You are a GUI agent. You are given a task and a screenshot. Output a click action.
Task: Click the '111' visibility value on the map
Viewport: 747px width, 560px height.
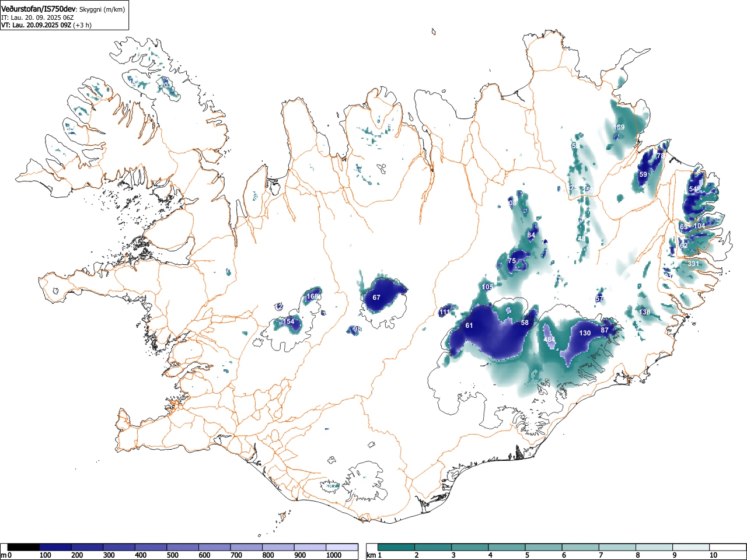click(x=445, y=313)
